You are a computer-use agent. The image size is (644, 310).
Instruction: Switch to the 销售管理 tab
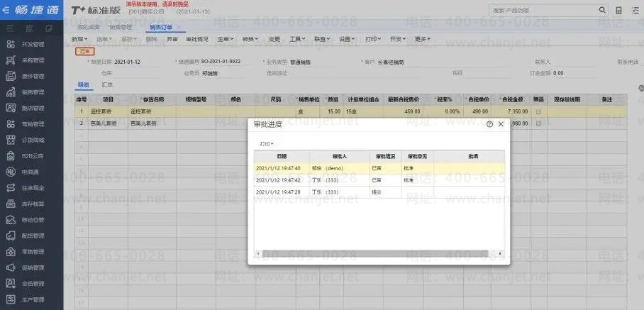coord(121,27)
